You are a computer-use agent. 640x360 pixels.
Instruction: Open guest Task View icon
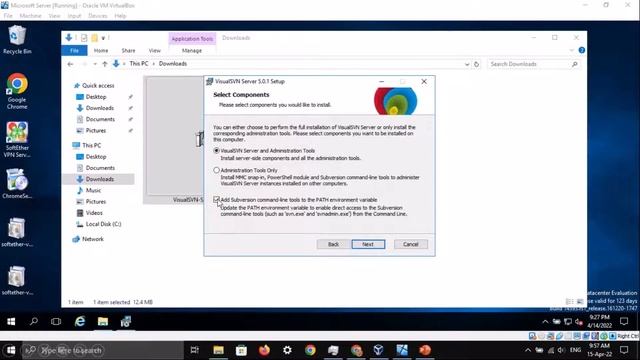tap(56, 322)
